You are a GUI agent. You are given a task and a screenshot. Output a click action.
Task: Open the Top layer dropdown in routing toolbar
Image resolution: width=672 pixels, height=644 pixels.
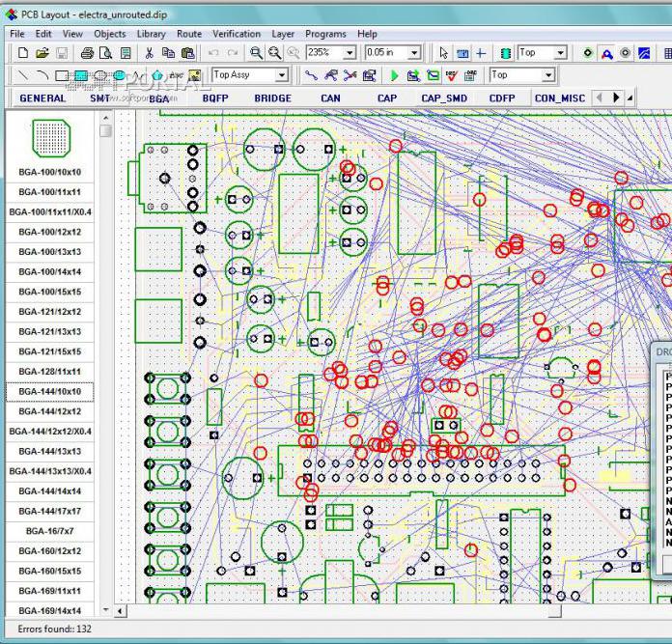(548, 75)
